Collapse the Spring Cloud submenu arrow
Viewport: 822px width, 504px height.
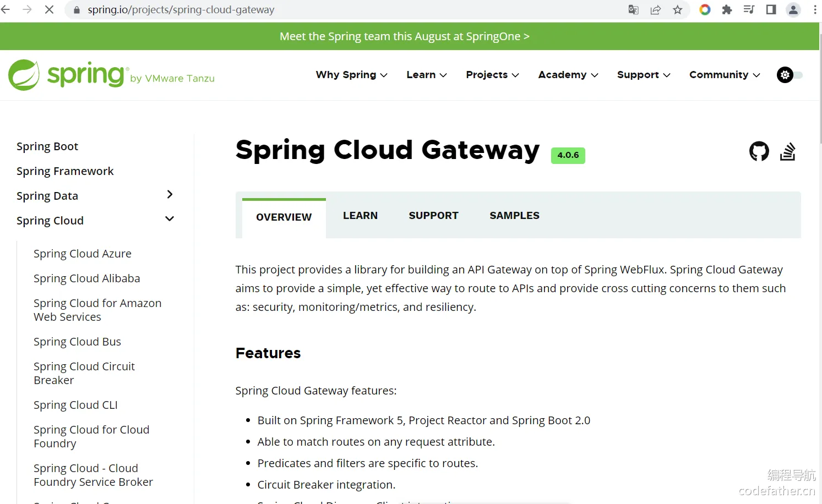(x=170, y=219)
